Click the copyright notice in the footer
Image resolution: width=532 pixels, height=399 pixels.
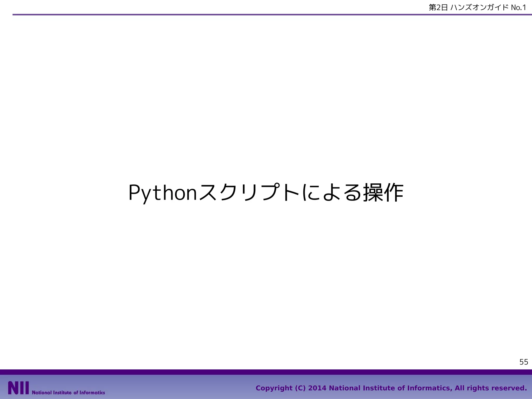pyautogui.click(x=391, y=388)
